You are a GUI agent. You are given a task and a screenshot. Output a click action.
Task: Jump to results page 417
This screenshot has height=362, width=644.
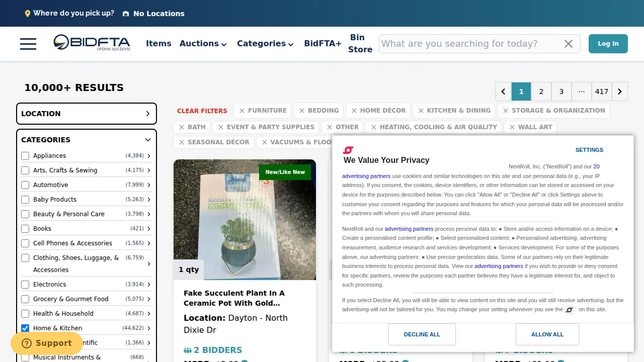click(602, 92)
